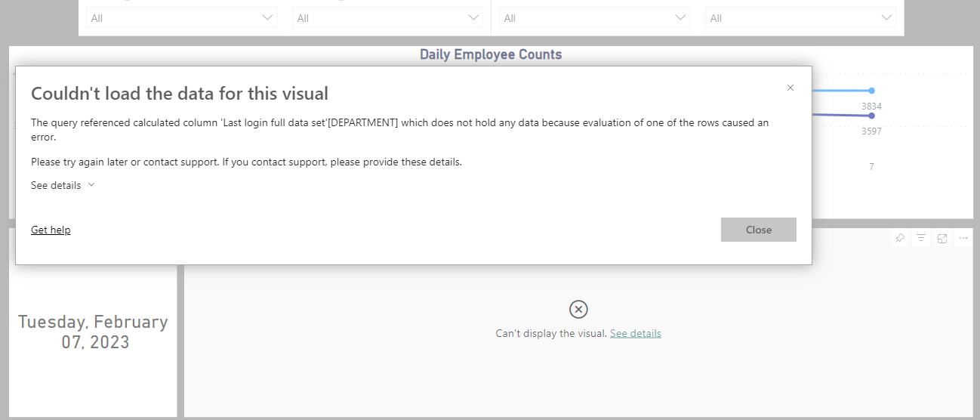
Task: Expand See details in the error dialog
Action: (x=63, y=185)
